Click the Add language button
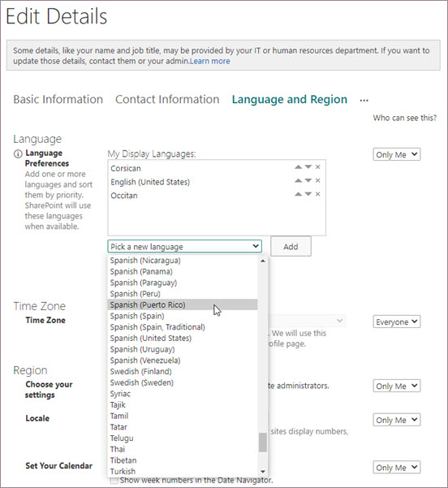 click(x=291, y=247)
